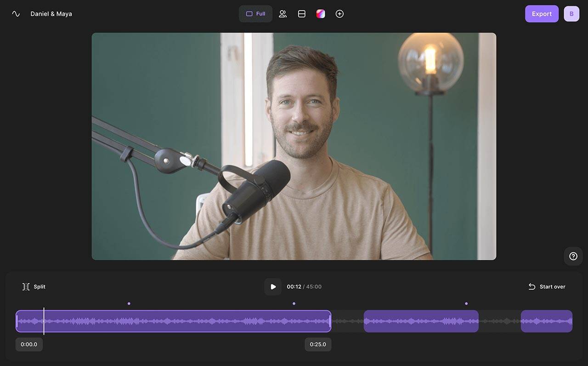
Task: Click the 0:25.0 clip end time field
Action: coord(318,344)
